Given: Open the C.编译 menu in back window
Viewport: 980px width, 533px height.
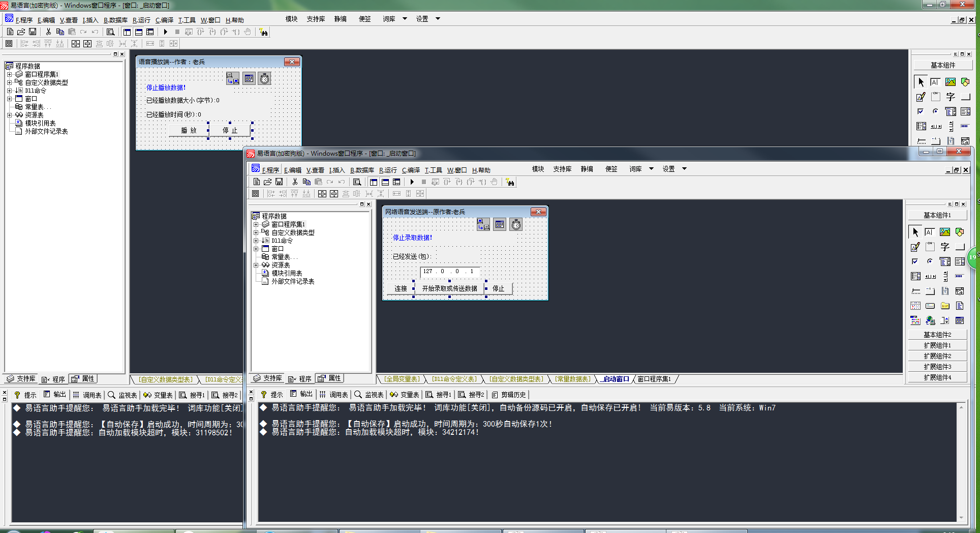Looking at the screenshot, I should click(164, 20).
